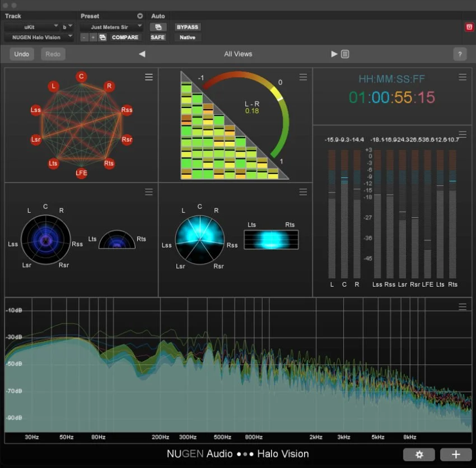Click the 200Hz frequency axis label
This screenshot has height=468, width=476.
(160, 437)
